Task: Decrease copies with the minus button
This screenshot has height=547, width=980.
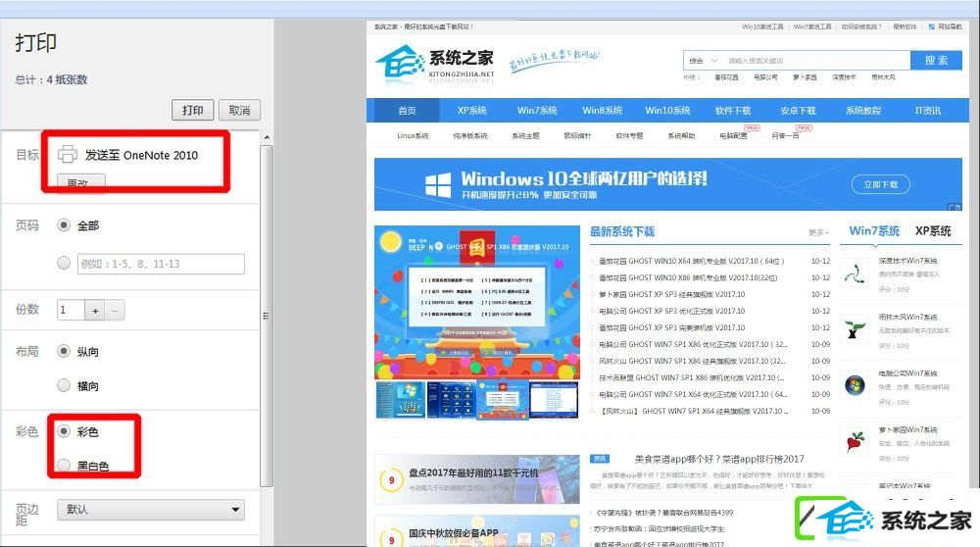Action: (115, 310)
